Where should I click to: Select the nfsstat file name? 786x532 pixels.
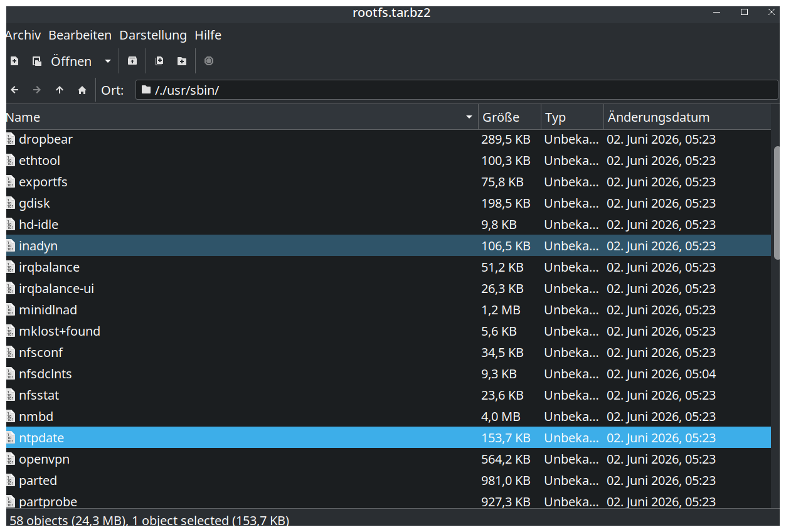tap(39, 395)
